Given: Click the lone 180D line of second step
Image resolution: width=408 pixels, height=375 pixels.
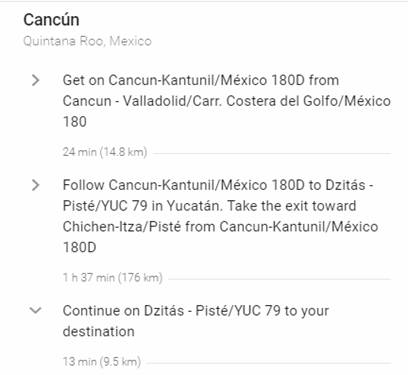Looking at the screenshot, I should [80, 247].
